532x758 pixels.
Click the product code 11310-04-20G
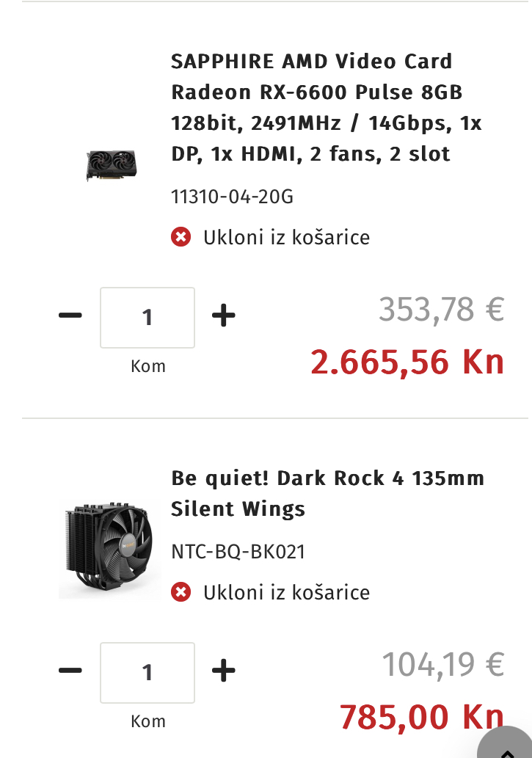click(x=232, y=197)
